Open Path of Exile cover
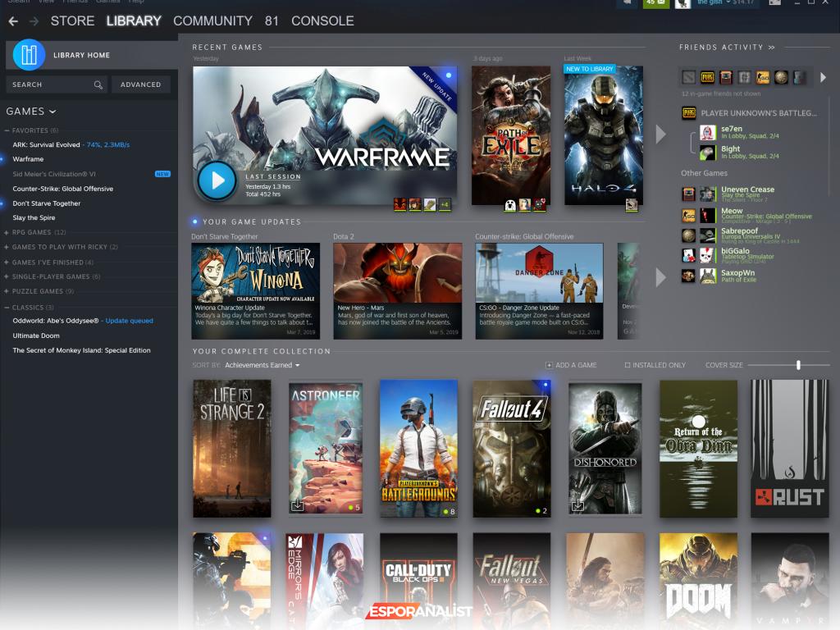The width and height of the screenshot is (840, 630). (x=511, y=135)
